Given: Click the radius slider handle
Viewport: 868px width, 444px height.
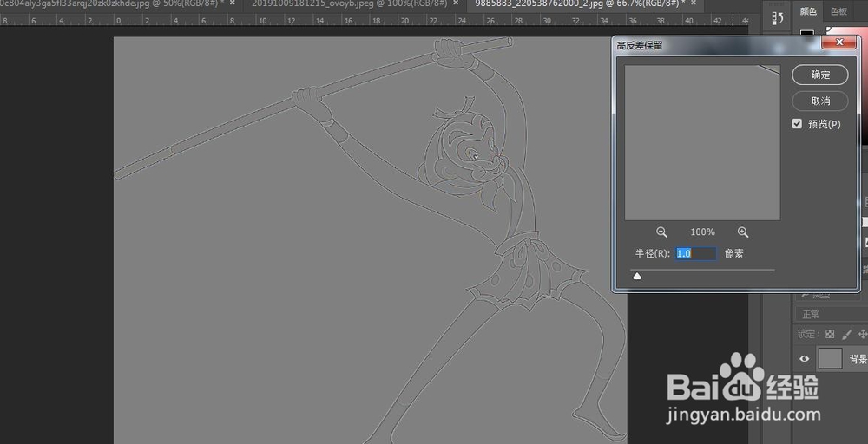Looking at the screenshot, I should [637, 276].
